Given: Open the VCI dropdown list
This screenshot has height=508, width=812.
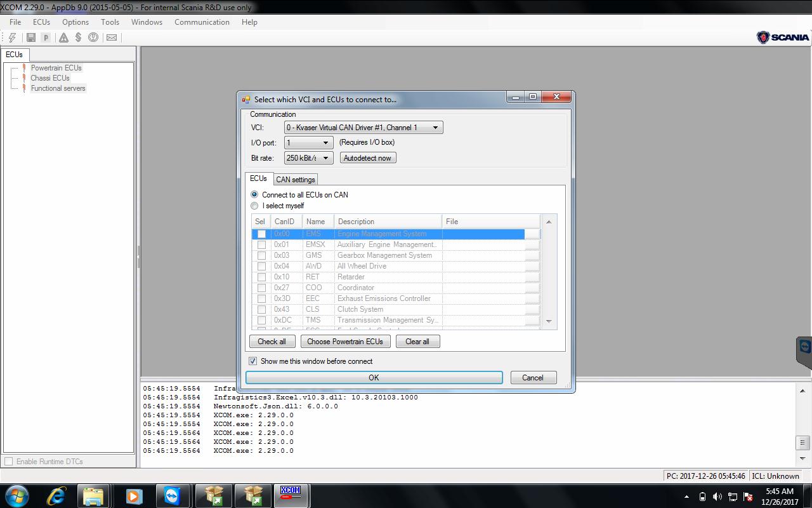Looking at the screenshot, I should click(x=363, y=128).
